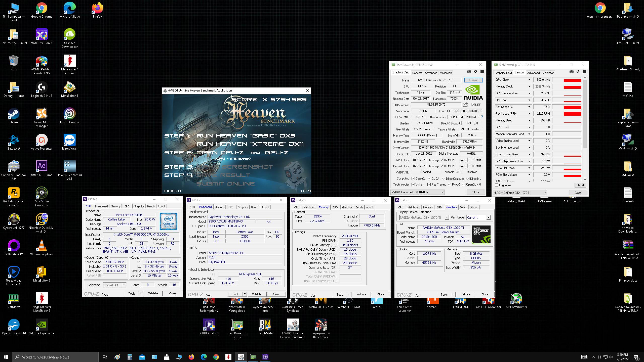This screenshot has height=362, width=644.
Task: Toggle DirectML checkbox in GPU-Z
Action: pyautogui.click(x=468, y=179)
